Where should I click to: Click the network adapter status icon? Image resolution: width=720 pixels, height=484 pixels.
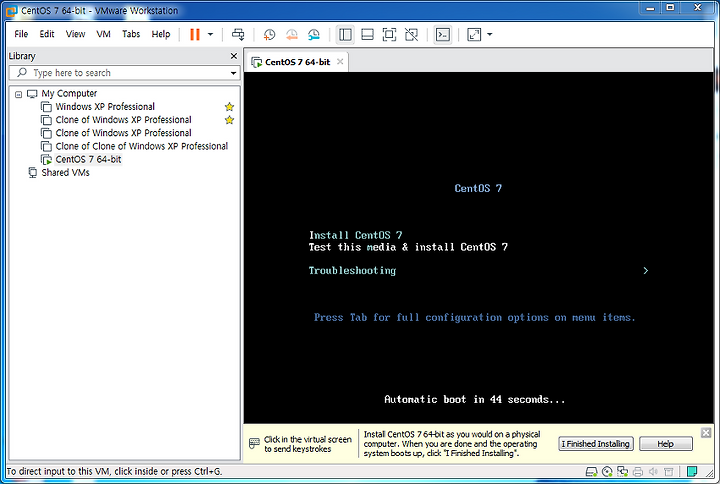pyautogui.click(x=623, y=472)
